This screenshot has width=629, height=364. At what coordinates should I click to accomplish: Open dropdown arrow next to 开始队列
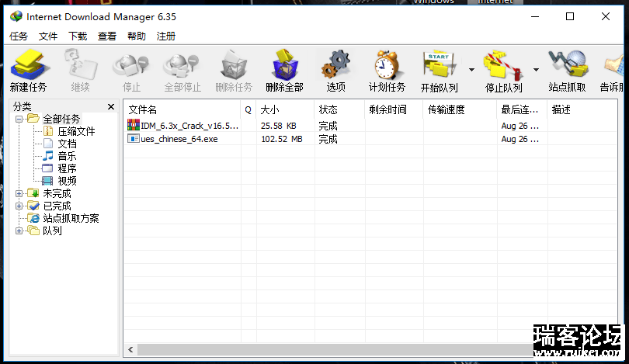[472, 70]
